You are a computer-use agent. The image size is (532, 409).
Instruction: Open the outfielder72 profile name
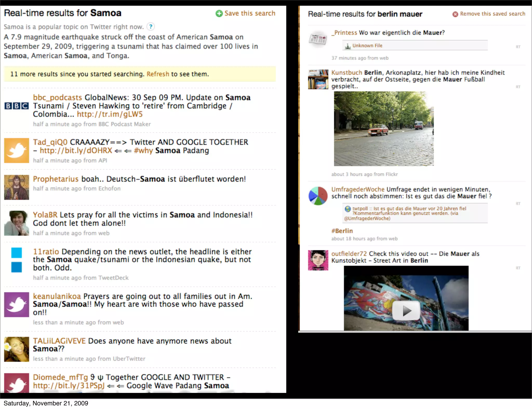pos(349,254)
